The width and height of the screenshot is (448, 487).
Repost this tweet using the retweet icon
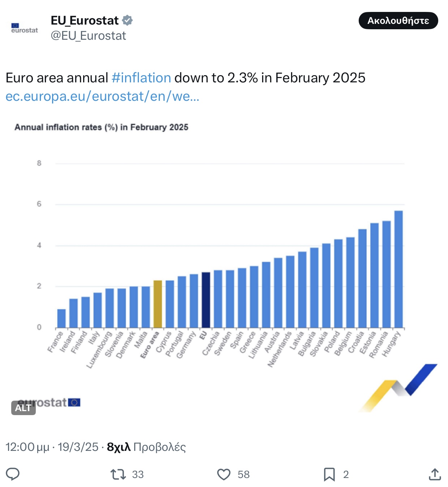pos(118,474)
